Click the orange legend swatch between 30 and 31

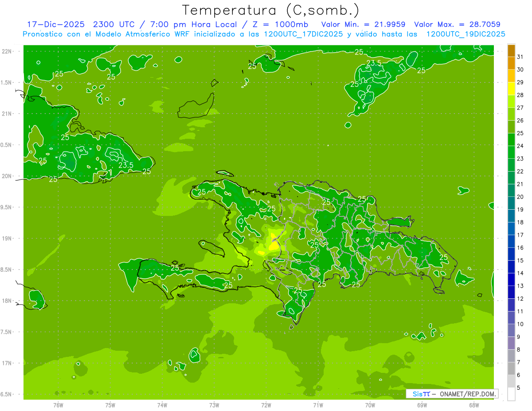(511, 63)
